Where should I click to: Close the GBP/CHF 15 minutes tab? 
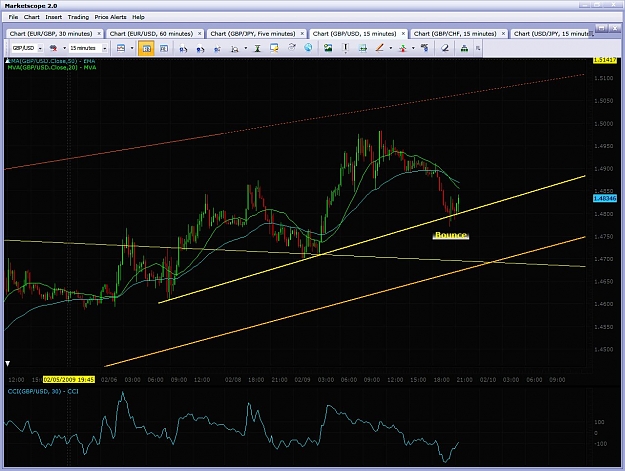pyautogui.click(x=503, y=33)
